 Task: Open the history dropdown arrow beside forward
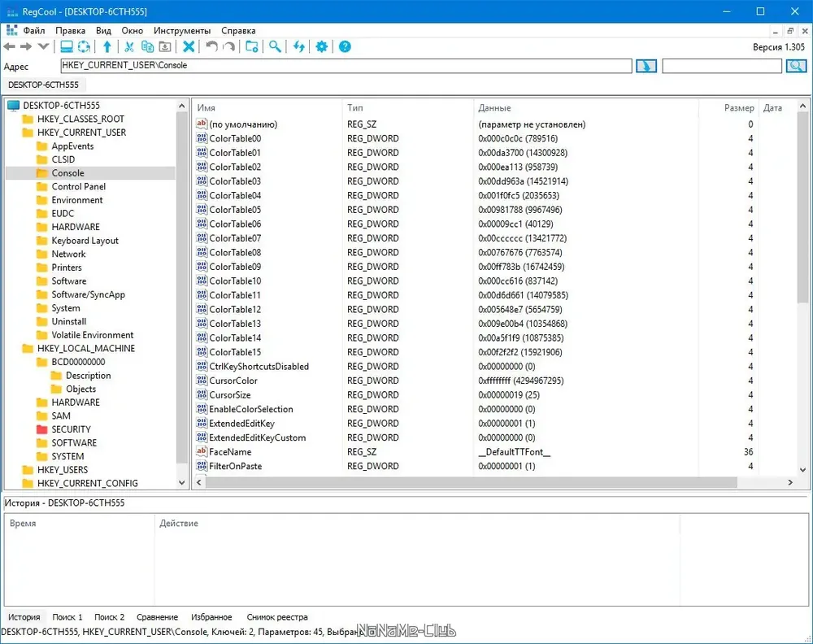coord(44,46)
